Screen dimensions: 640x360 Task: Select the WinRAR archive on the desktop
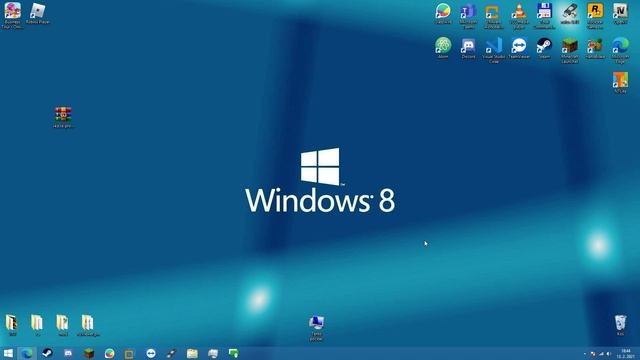pos(63,117)
